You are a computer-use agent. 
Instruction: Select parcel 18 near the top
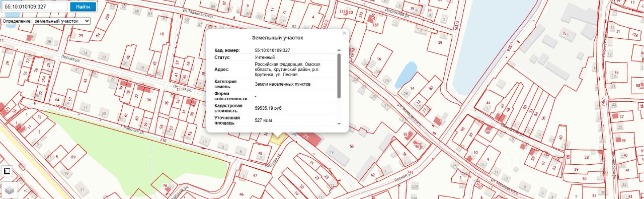[162, 34]
